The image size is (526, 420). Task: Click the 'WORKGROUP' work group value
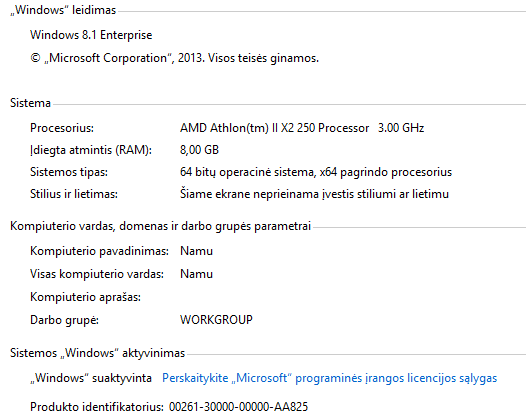[x=216, y=320]
